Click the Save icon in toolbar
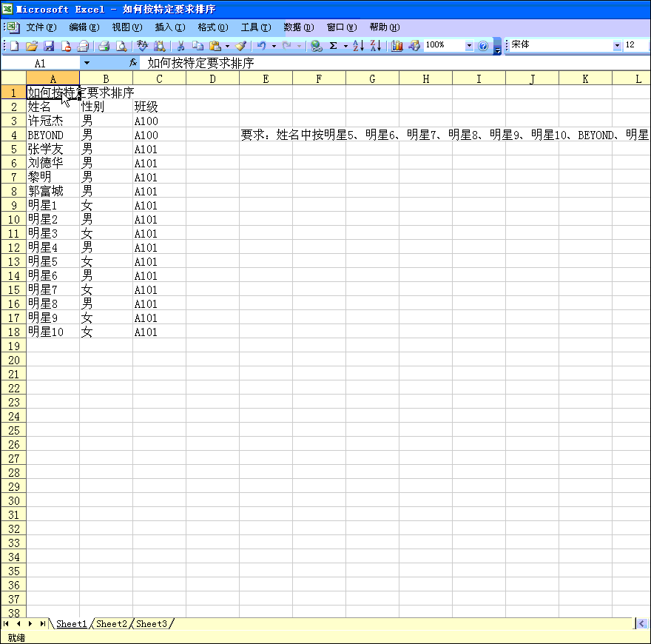The image size is (651, 644). click(x=49, y=46)
